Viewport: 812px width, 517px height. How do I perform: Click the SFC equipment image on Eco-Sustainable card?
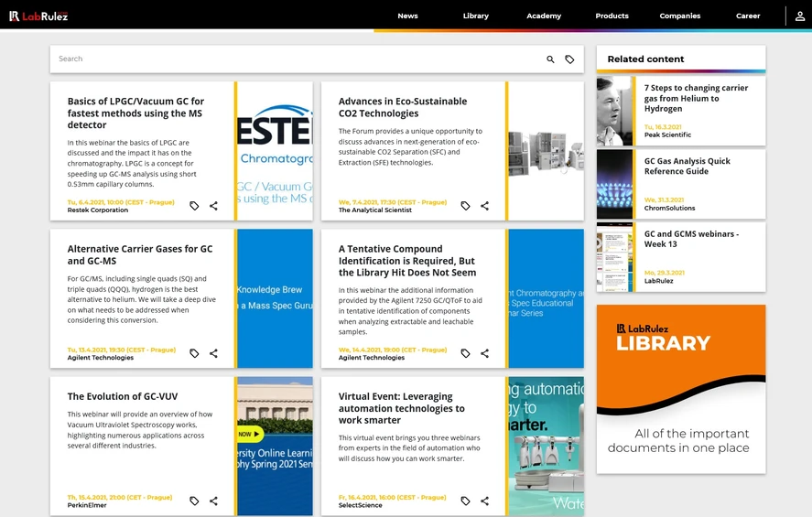pyautogui.click(x=546, y=151)
